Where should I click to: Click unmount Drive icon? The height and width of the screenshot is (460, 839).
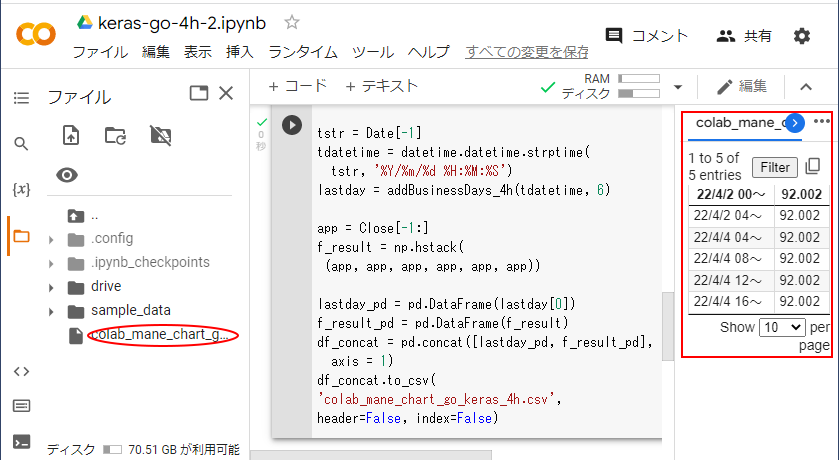point(161,135)
